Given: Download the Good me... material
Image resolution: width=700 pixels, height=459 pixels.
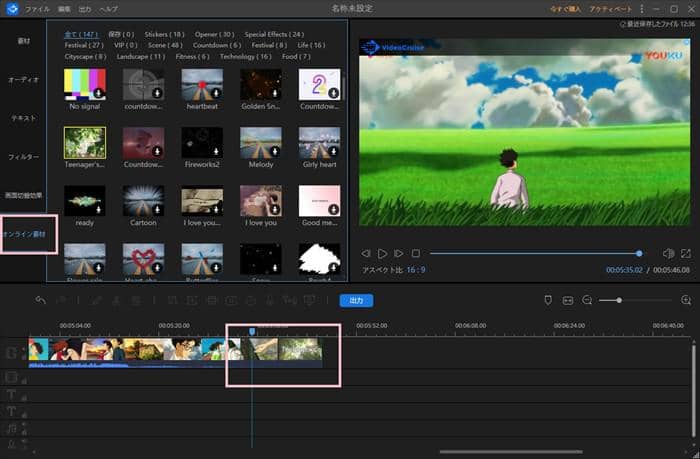Looking at the screenshot, I should pyautogui.click(x=333, y=209).
